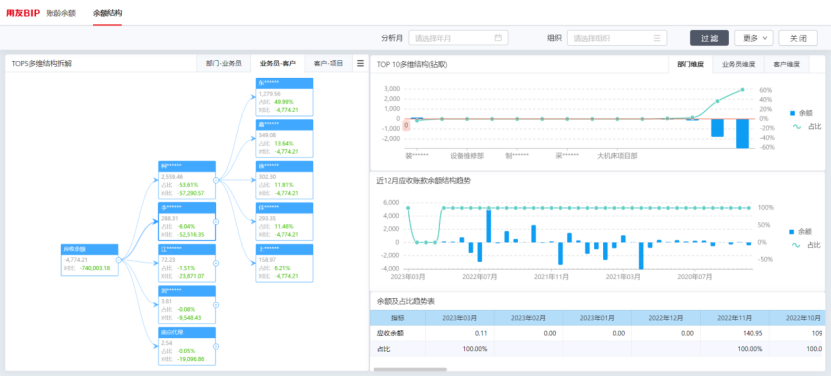Click the 2023年02月 column header
This screenshot has width=831, height=376.
pyautogui.click(x=528, y=318)
